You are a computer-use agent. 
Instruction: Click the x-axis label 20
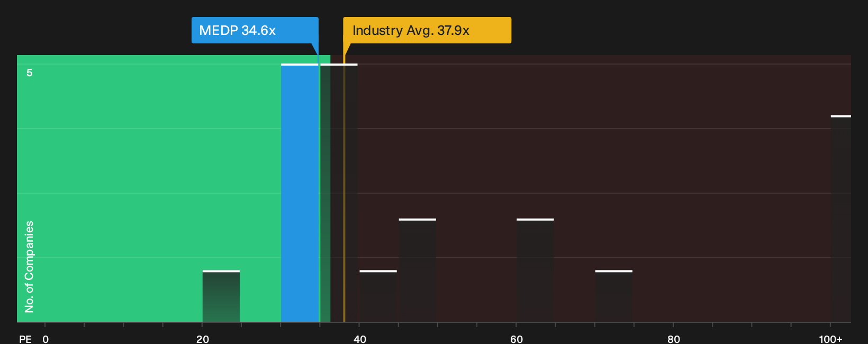click(x=203, y=339)
